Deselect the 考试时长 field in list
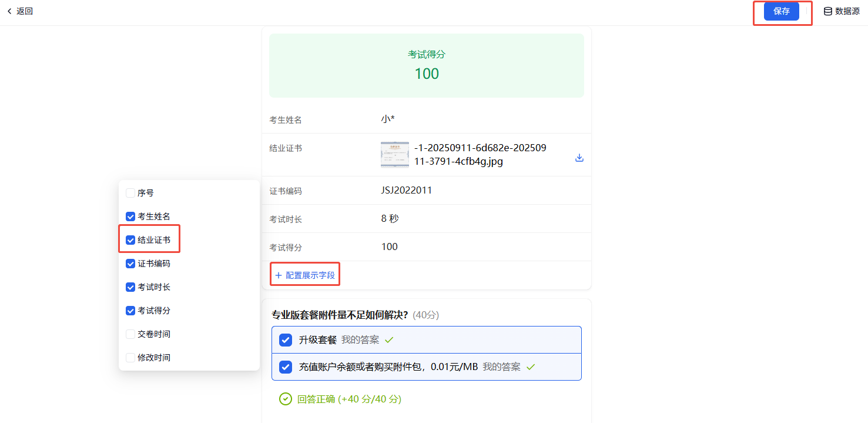868x423 pixels. (130, 287)
